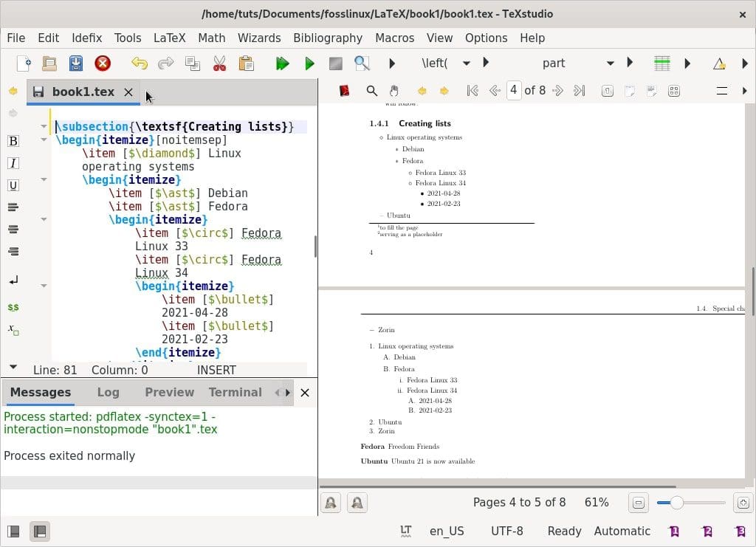Toggle bold formatting in the left sidebar
This screenshot has width=756, height=547.
pyautogui.click(x=13, y=140)
